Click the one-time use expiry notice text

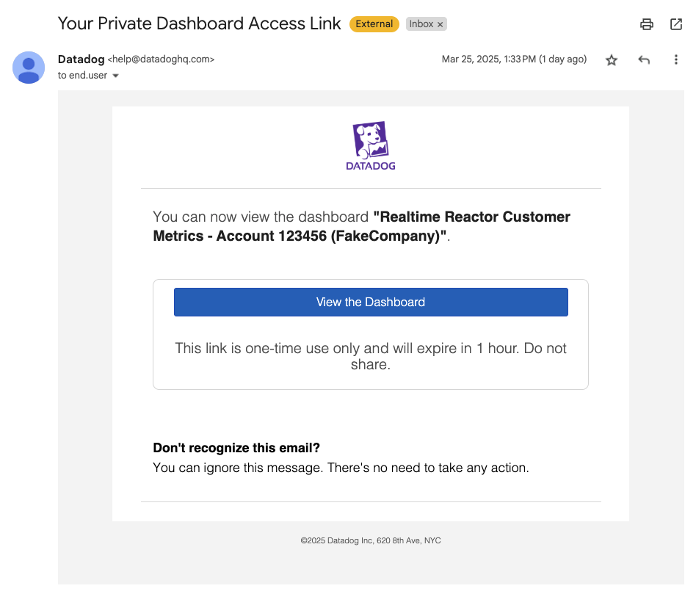click(371, 356)
